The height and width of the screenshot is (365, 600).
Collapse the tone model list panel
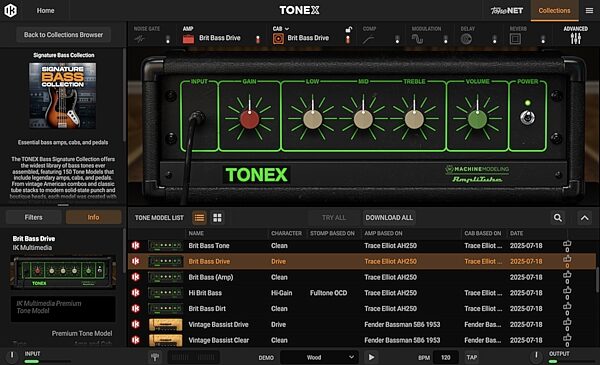pos(585,218)
